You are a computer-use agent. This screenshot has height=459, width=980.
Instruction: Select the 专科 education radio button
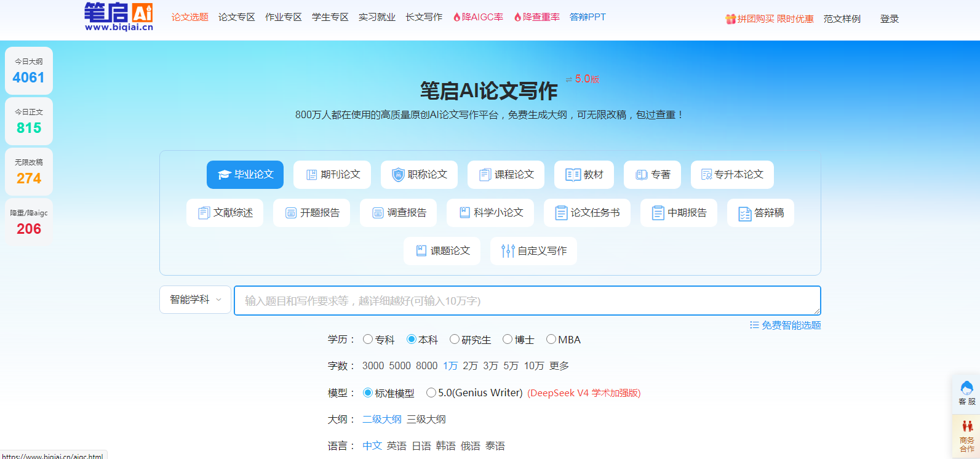(368, 339)
